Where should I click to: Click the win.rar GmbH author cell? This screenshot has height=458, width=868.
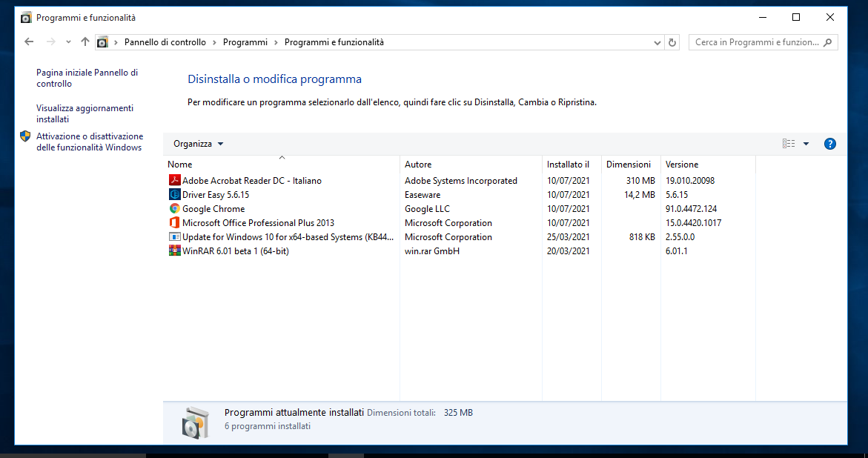tap(432, 250)
